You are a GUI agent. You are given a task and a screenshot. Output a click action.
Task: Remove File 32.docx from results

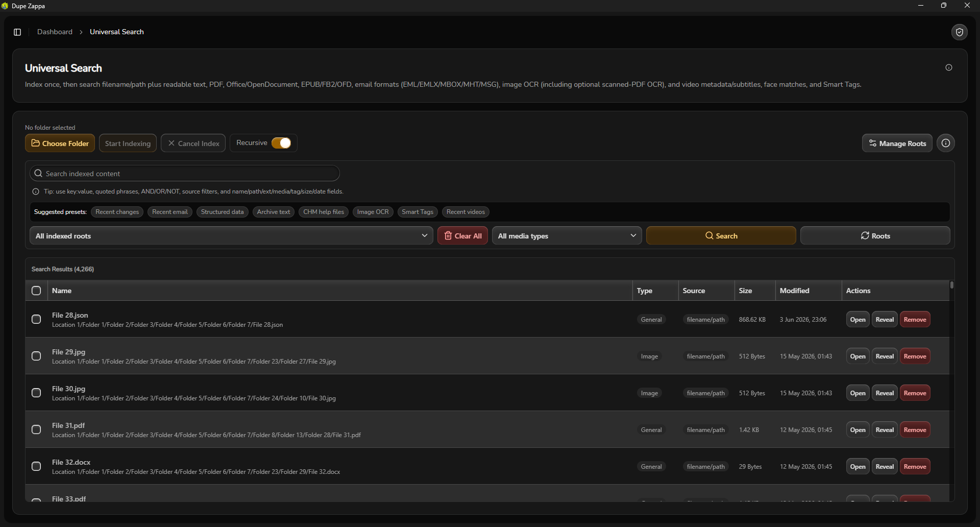(915, 467)
